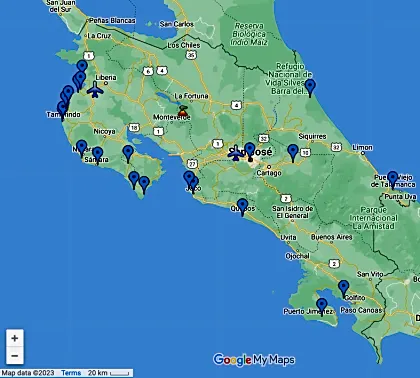Image resolution: width=420 pixels, height=378 pixels.
Task: Open the Terms link
Action: [x=71, y=373]
